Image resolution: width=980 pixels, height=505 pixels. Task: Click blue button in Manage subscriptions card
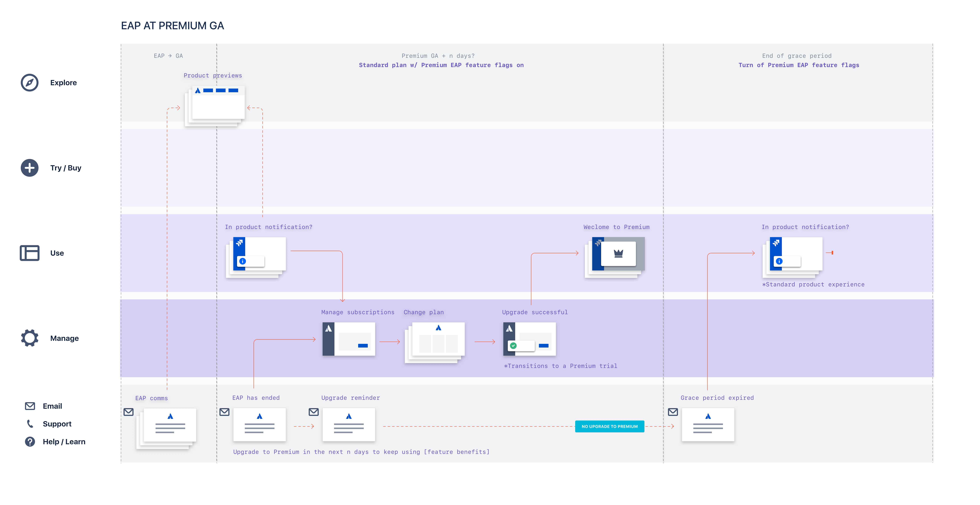click(x=363, y=345)
